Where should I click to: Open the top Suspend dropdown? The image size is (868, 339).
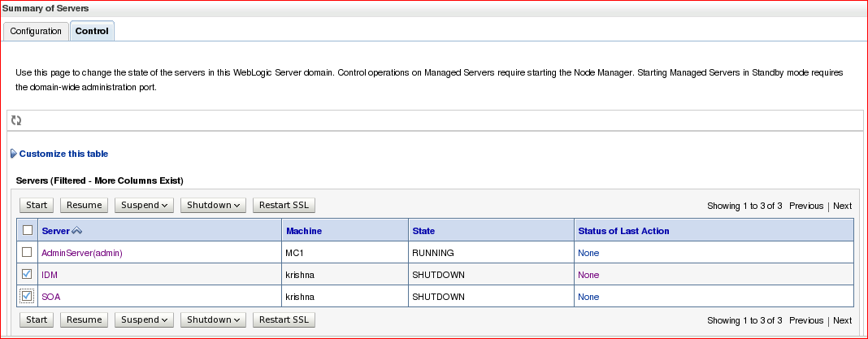coord(144,205)
